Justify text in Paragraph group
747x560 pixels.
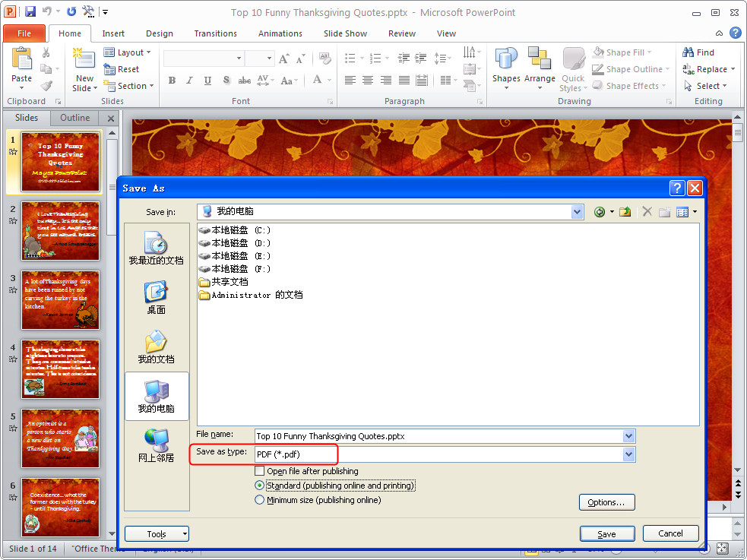pyautogui.click(x=404, y=81)
